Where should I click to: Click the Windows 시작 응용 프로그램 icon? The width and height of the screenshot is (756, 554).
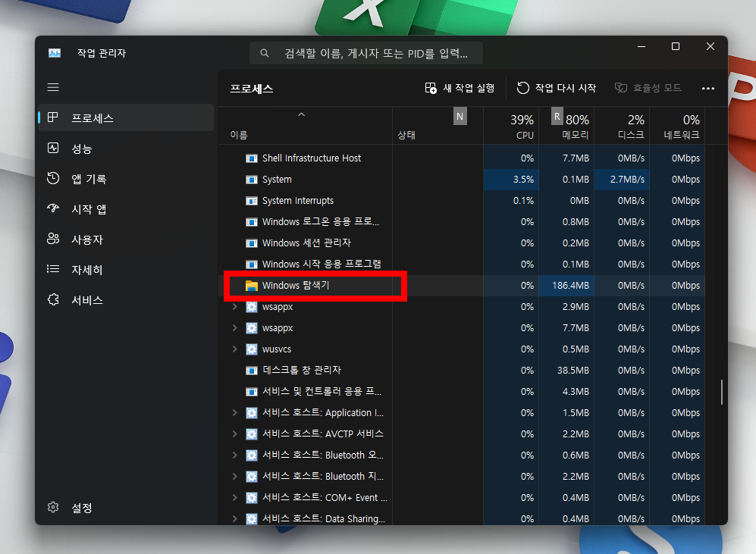tap(252, 264)
